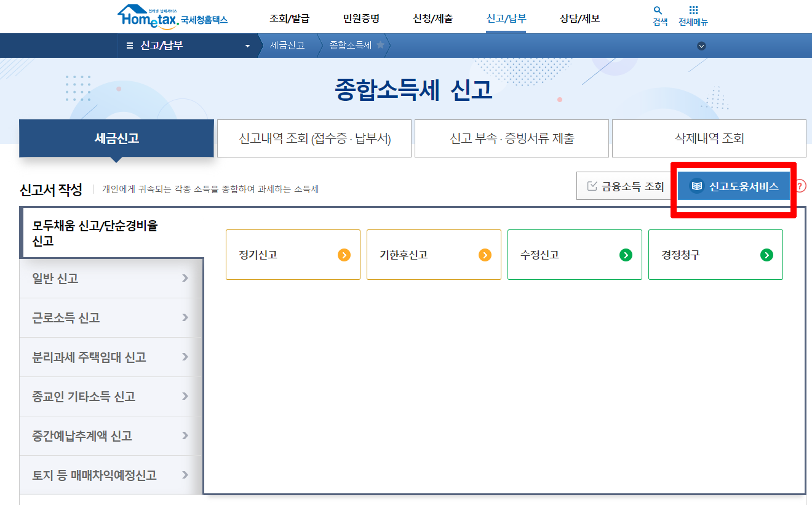Select 중간예납추계액 신고 item
This screenshot has width=812, height=505.
point(111,435)
